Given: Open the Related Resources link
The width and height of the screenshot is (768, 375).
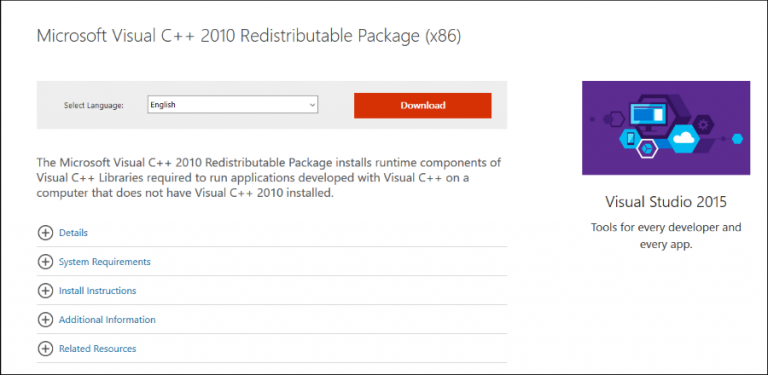Looking at the screenshot, I should (97, 349).
